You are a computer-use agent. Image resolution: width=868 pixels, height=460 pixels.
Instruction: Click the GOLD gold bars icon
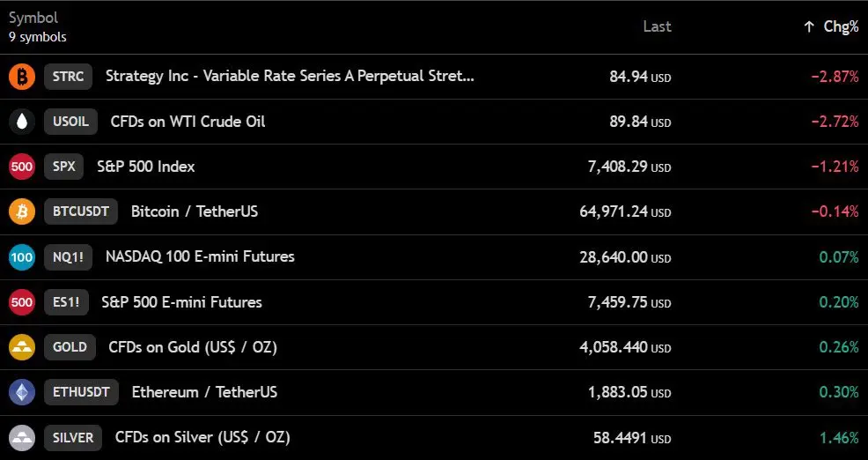(x=22, y=347)
